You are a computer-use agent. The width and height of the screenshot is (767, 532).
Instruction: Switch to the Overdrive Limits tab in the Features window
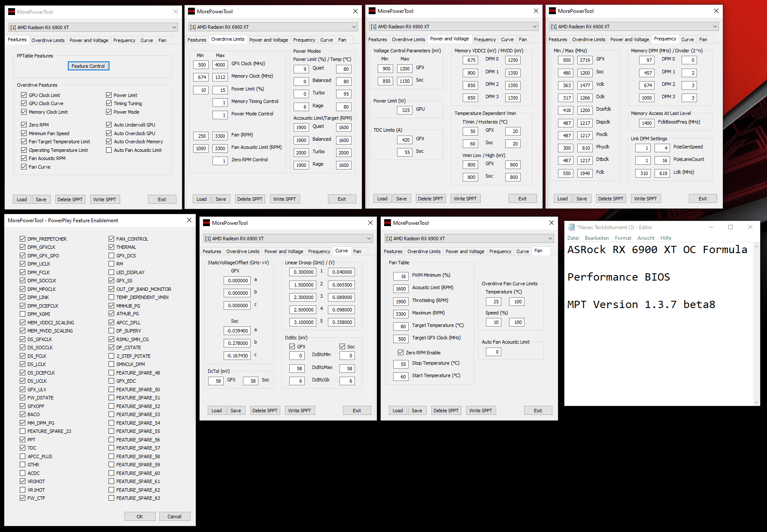pos(48,40)
